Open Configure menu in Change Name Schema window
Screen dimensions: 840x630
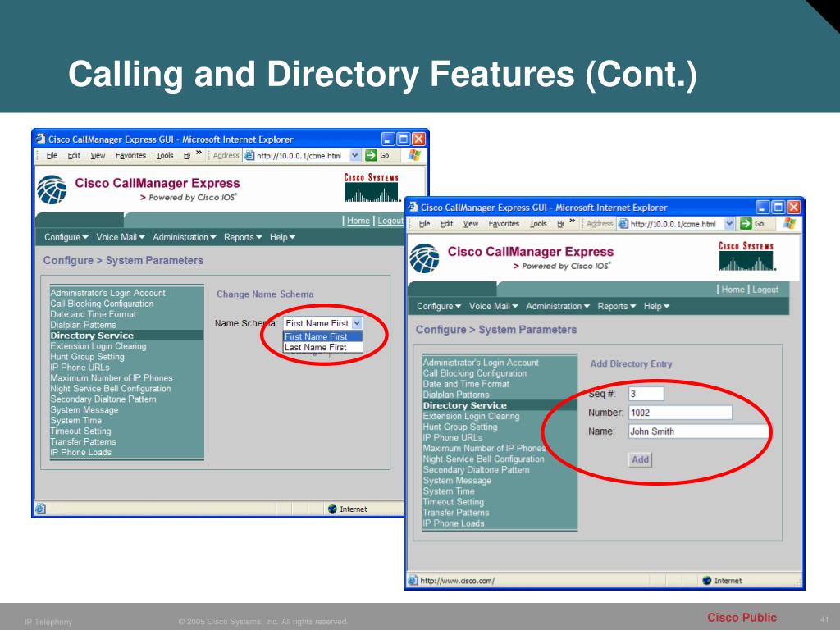66,237
